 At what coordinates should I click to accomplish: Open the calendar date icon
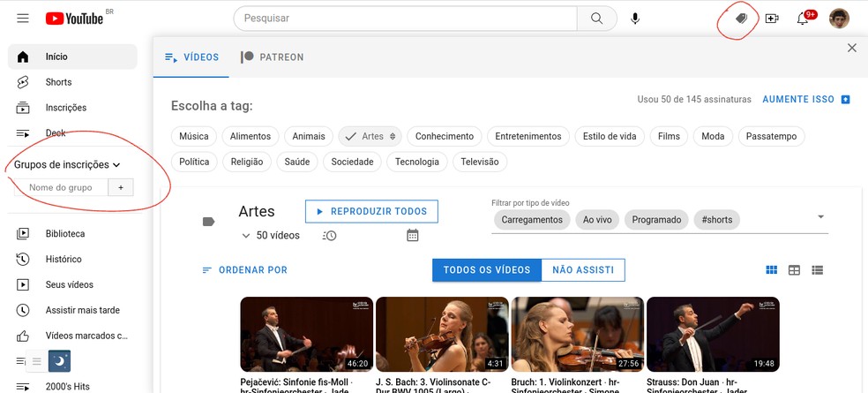(413, 235)
